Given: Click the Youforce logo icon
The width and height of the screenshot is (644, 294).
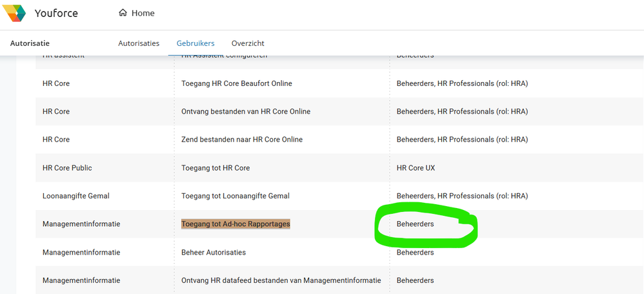Looking at the screenshot, I should [14, 13].
